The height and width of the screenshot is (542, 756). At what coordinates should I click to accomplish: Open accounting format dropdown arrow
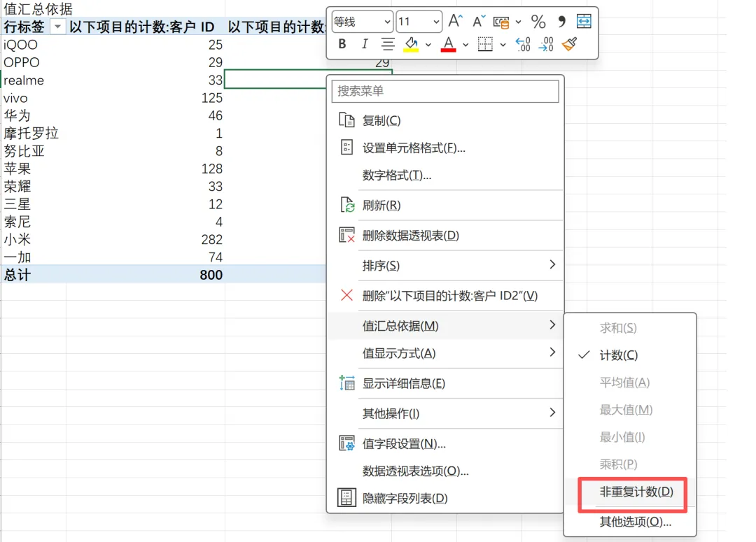[518, 22]
